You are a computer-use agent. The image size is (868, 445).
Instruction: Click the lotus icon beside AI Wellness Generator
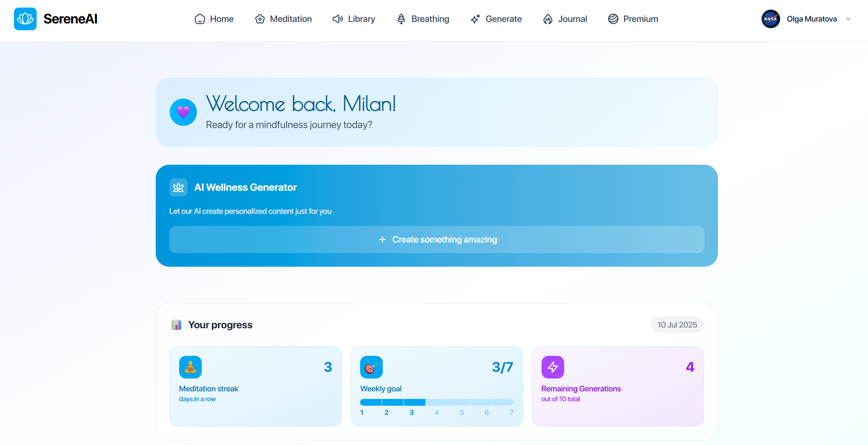pyautogui.click(x=178, y=187)
